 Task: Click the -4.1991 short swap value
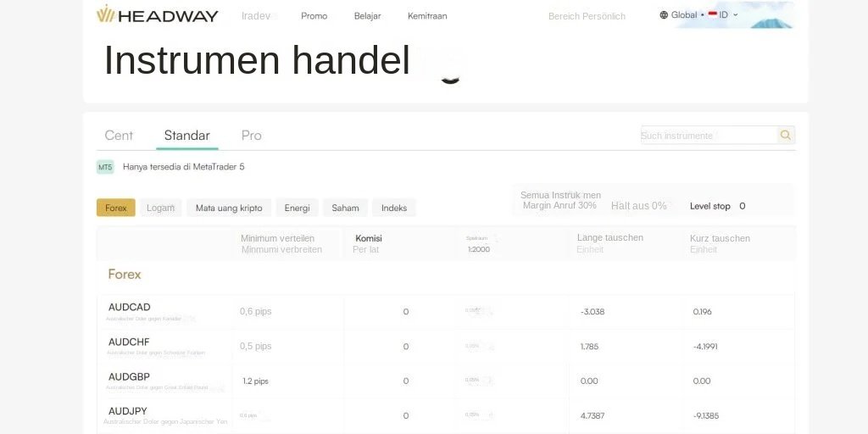tap(705, 347)
